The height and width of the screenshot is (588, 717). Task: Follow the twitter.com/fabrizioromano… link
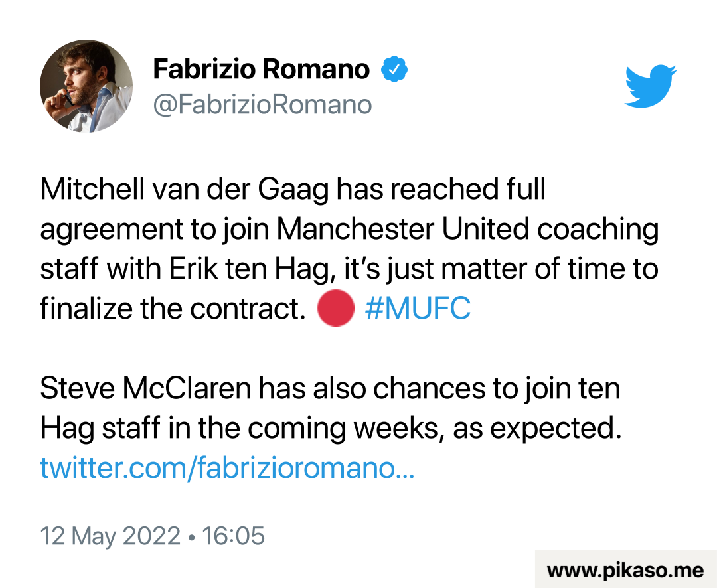coord(227,468)
